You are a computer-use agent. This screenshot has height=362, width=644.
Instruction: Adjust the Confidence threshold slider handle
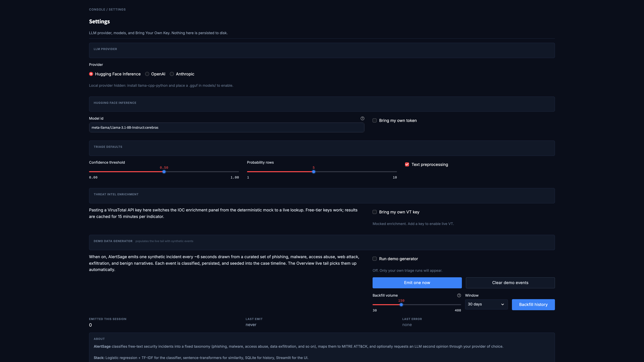tap(164, 172)
